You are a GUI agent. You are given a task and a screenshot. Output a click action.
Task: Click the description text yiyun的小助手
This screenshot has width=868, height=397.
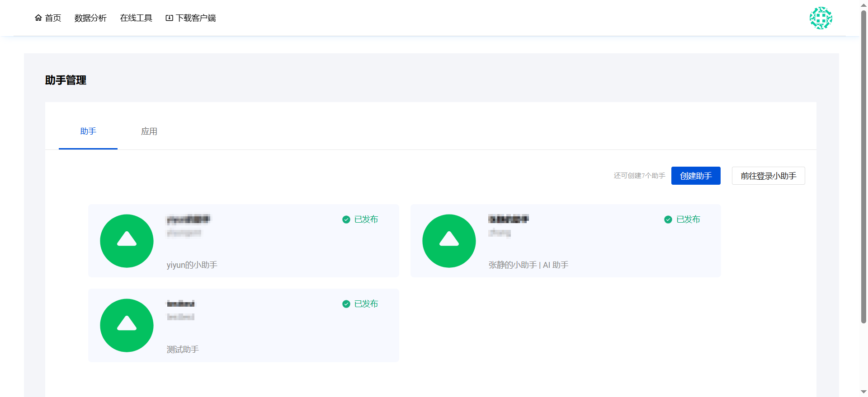click(x=192, y=265)
